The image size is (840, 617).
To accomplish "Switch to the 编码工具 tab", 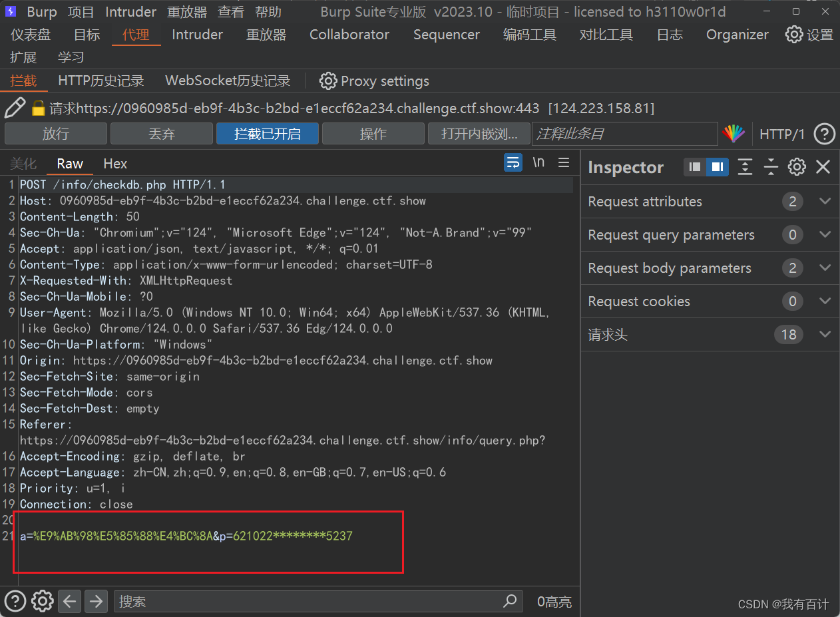I will click(530, 35).
